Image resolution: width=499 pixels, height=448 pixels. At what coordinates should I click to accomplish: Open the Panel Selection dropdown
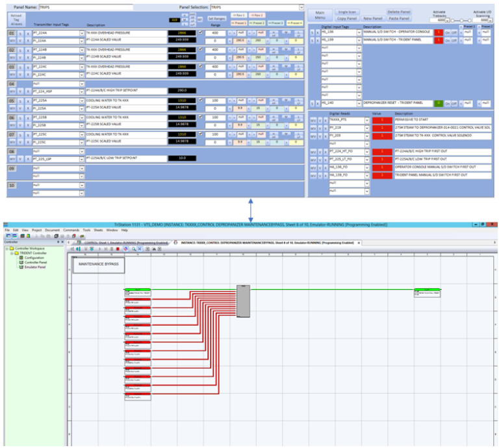click(x=301, y=7)
